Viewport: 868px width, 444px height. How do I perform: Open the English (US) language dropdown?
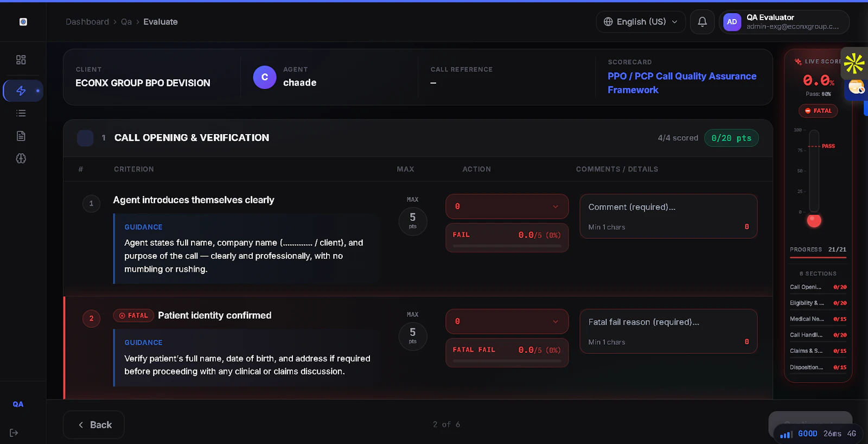coord(641,22)
